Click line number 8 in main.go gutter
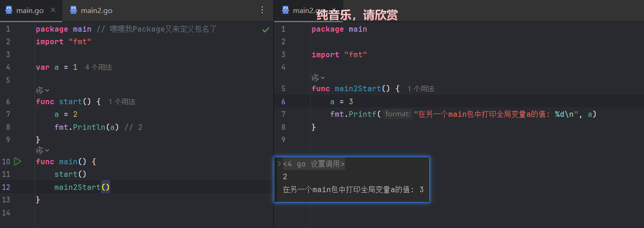This screenshot has height=228, width=644. 8,127
